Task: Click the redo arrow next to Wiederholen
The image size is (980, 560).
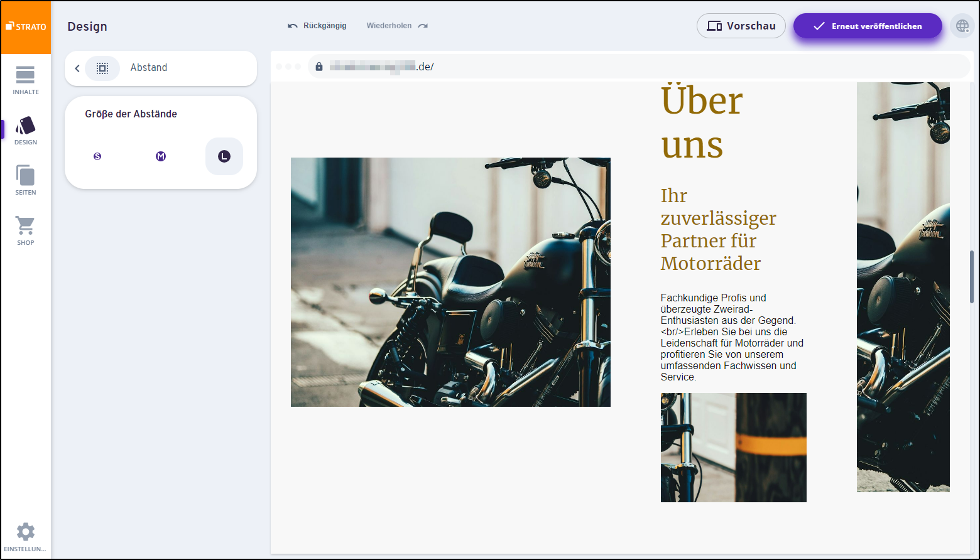Action: click(422, 25)
